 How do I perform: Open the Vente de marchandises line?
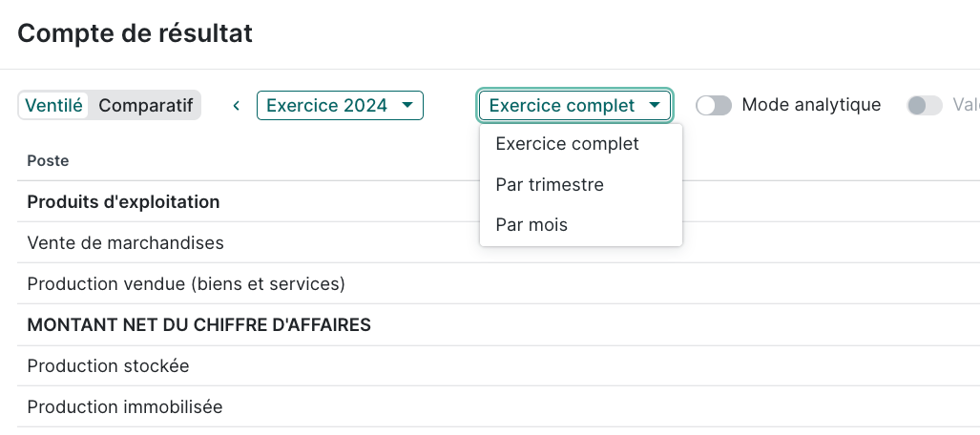coord(125,243)
